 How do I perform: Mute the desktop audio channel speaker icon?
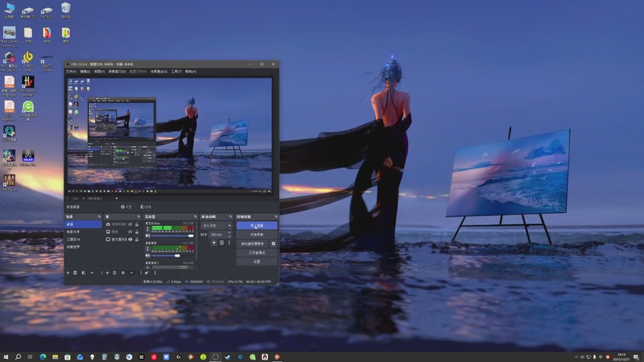point(147,256)
